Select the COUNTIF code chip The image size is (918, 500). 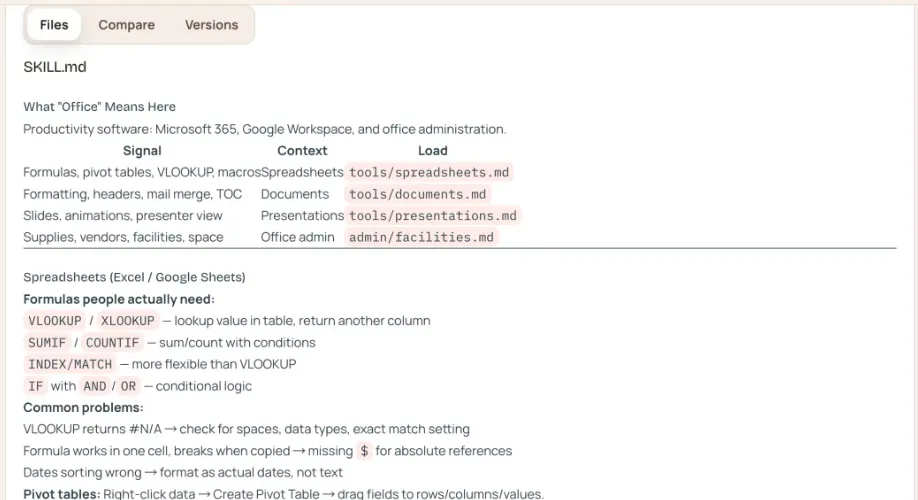coord(113,343)
